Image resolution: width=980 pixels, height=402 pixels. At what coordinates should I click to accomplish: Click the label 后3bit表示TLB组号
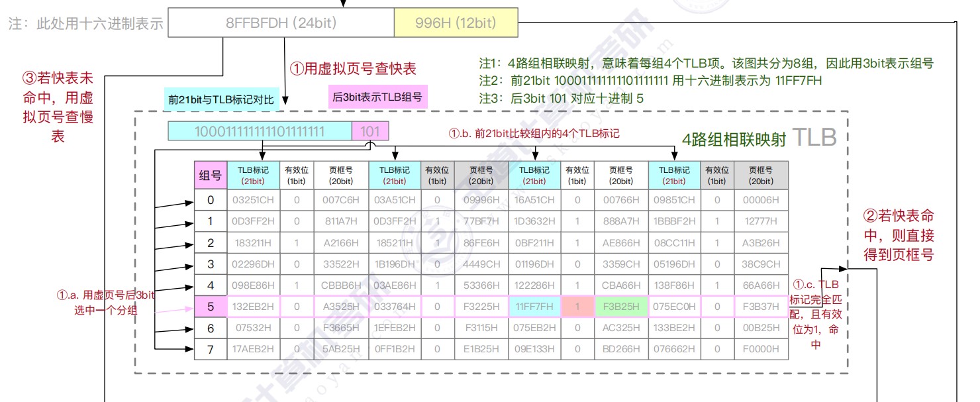(x=377, y=97)
